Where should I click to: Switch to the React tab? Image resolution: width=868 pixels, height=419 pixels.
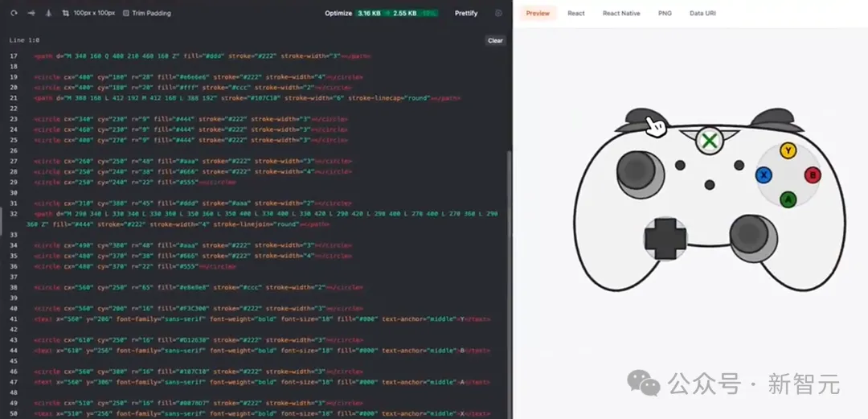(576, 14)
